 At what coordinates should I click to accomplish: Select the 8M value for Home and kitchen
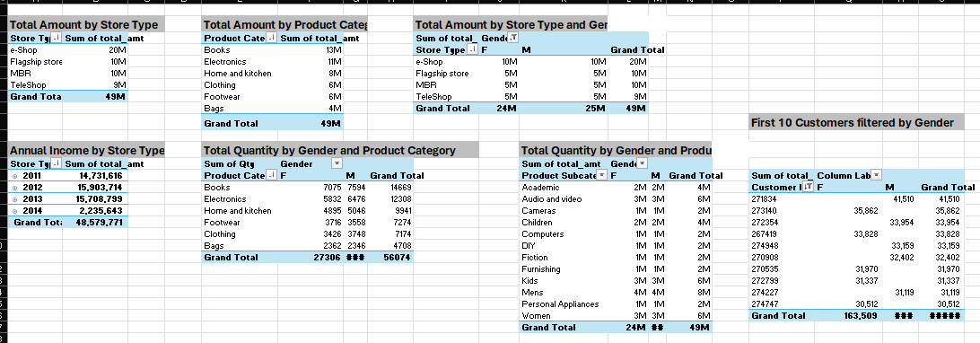pos(311,74)
